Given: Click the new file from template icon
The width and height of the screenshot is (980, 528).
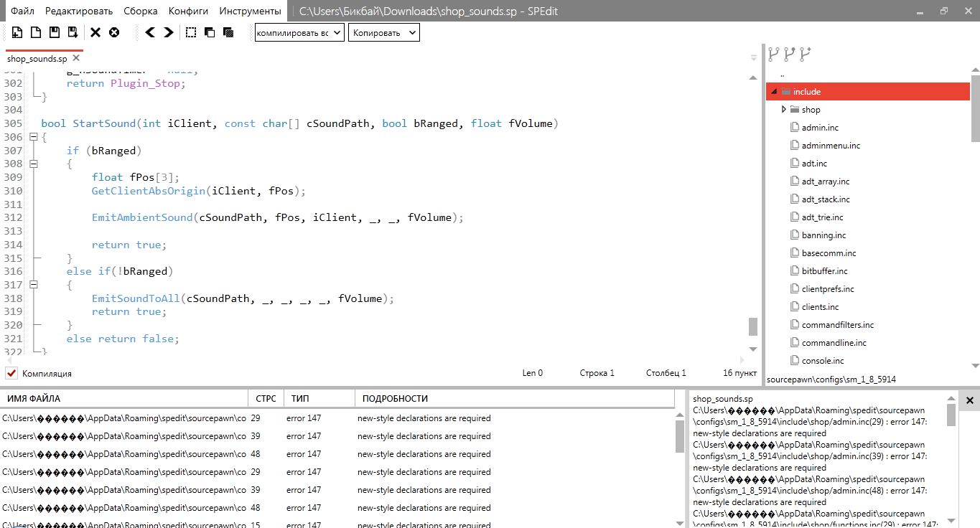Looking at the screenshot, I should 17,32.
